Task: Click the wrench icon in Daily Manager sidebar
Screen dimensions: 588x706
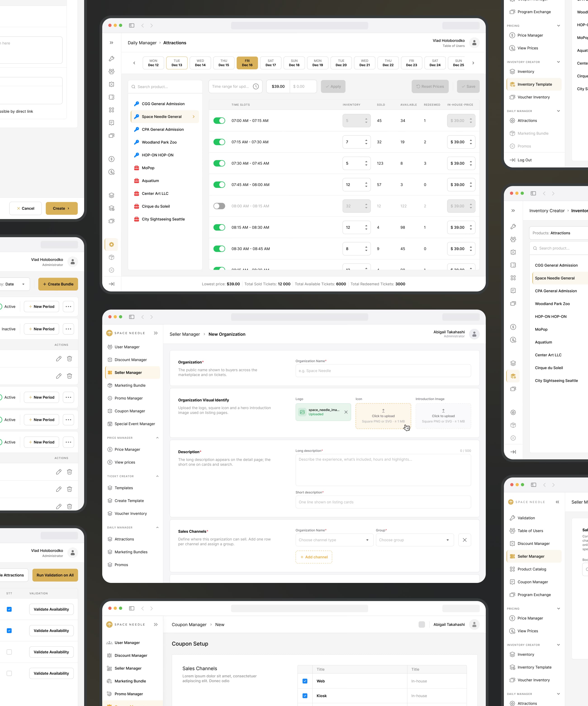Action: [x=111, y=59]
